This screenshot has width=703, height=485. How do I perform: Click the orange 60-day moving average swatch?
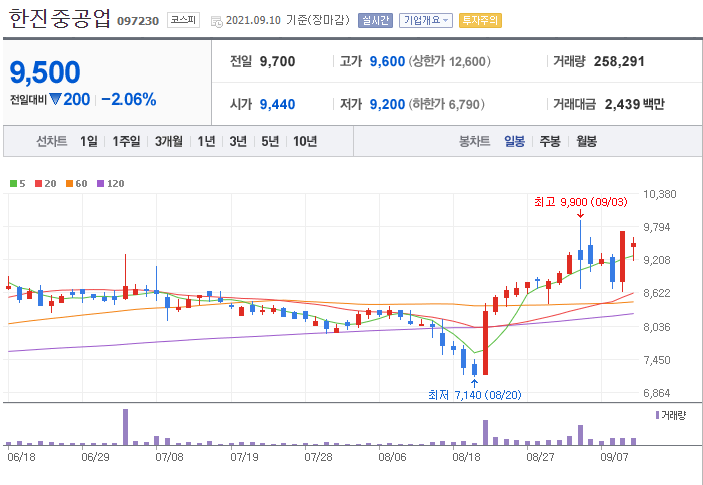tap(69, 183)
